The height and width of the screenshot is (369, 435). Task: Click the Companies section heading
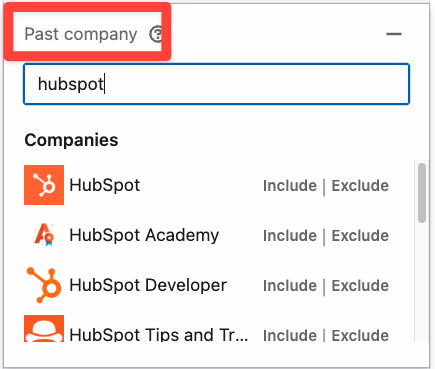[x=71, y=140]
